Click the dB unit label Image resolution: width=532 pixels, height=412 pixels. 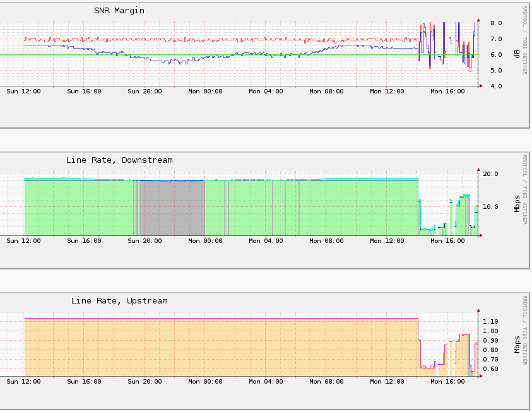[x=517, y=54]
